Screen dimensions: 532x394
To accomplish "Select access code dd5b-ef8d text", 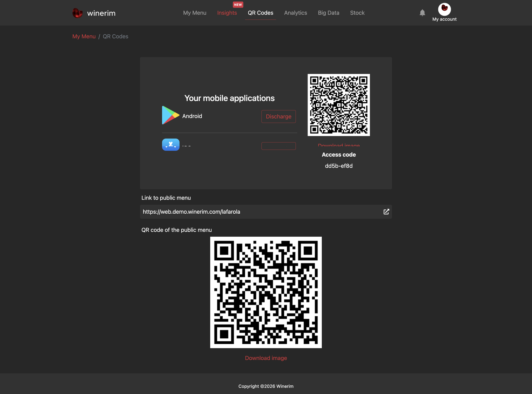I will click(x=339, y=166).
